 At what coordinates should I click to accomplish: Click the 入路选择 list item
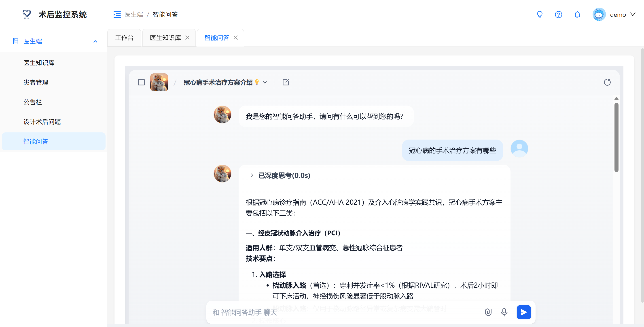tap(272, 274)
